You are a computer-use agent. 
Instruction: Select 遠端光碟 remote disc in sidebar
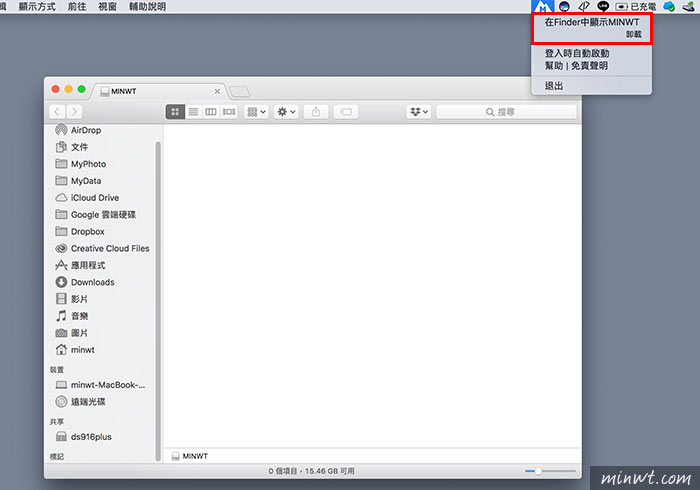pyautogui.click(x=80, y=402)
